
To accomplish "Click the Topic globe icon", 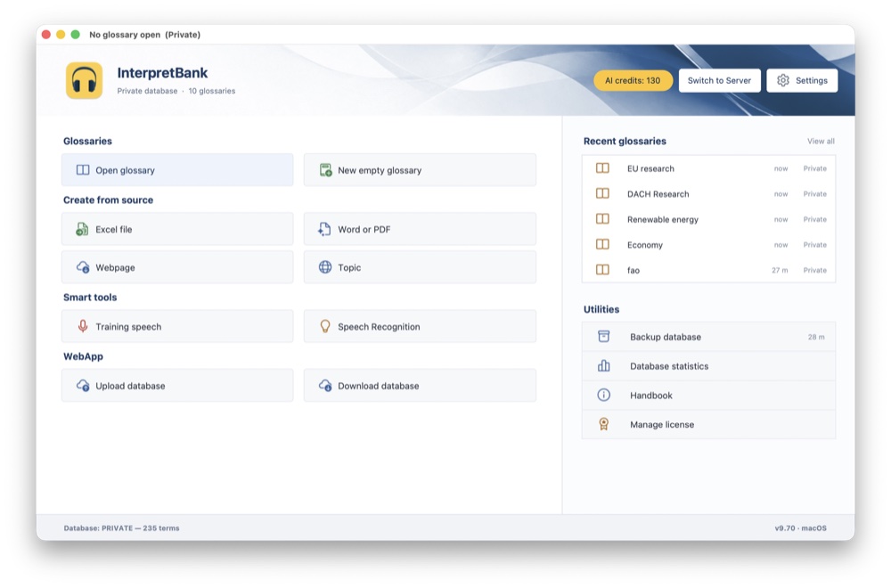I will [325, 267].
